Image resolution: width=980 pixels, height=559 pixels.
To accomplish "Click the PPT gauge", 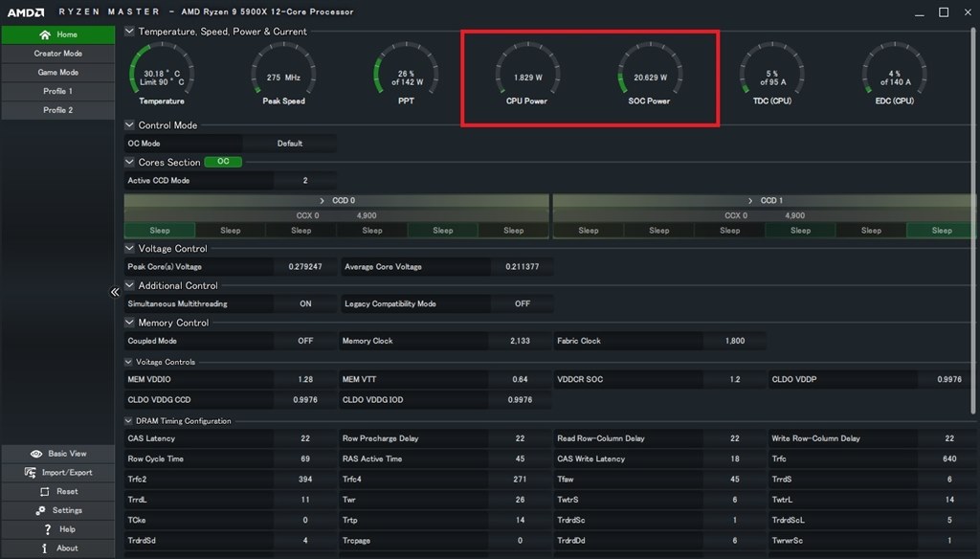I will 406,74.
